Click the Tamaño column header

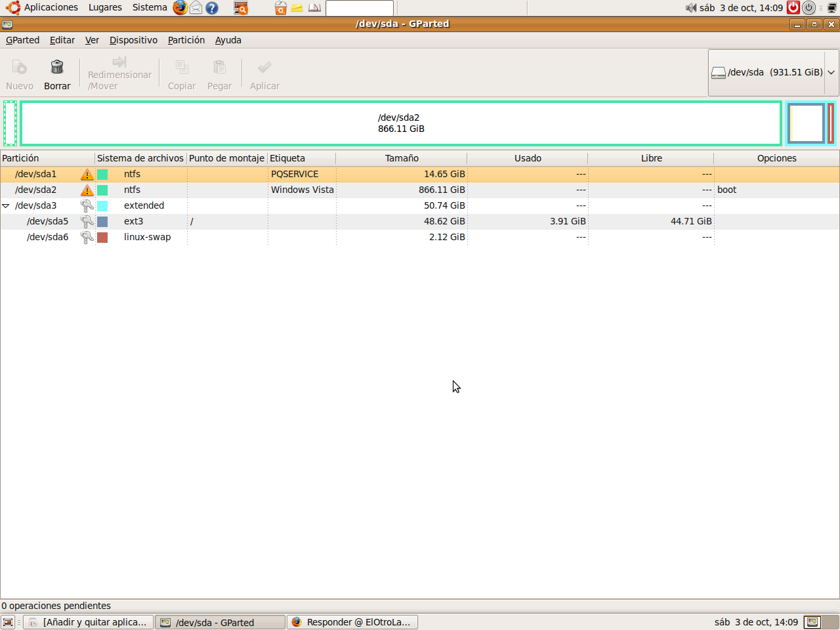point(402,158)
